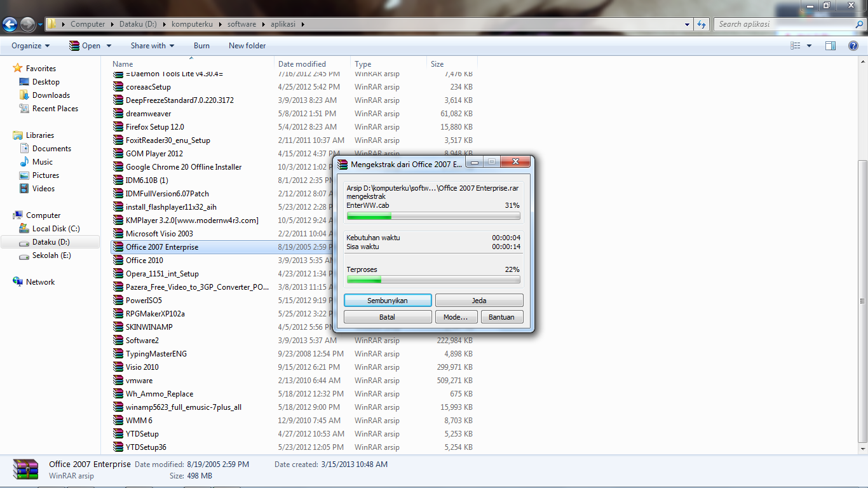
Task: Open the Share with dropdown
Action: (x=153, y=46)
